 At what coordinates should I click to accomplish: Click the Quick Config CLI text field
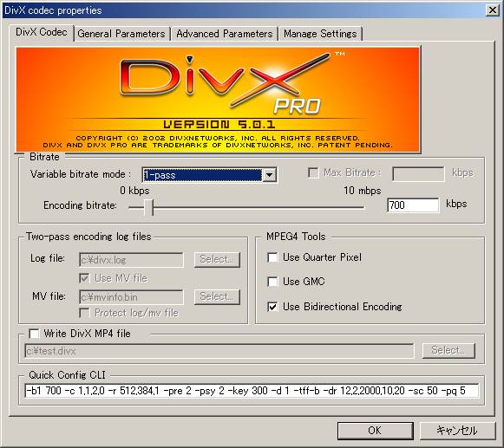tap(252, 391)
